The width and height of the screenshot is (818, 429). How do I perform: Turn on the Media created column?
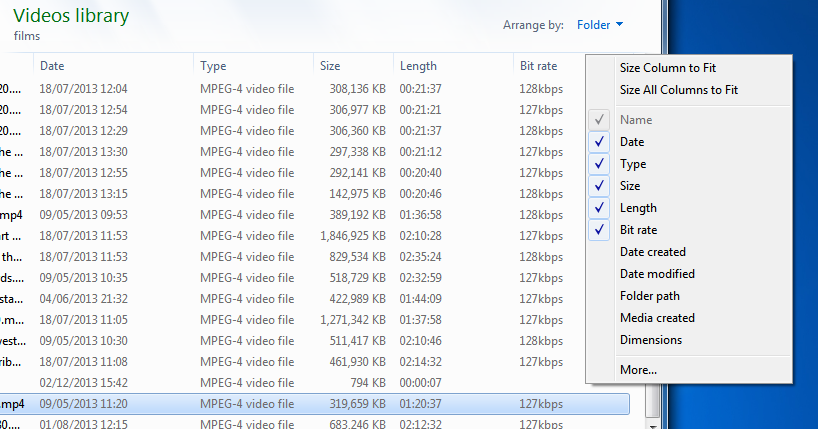click(x=657, y=318)
